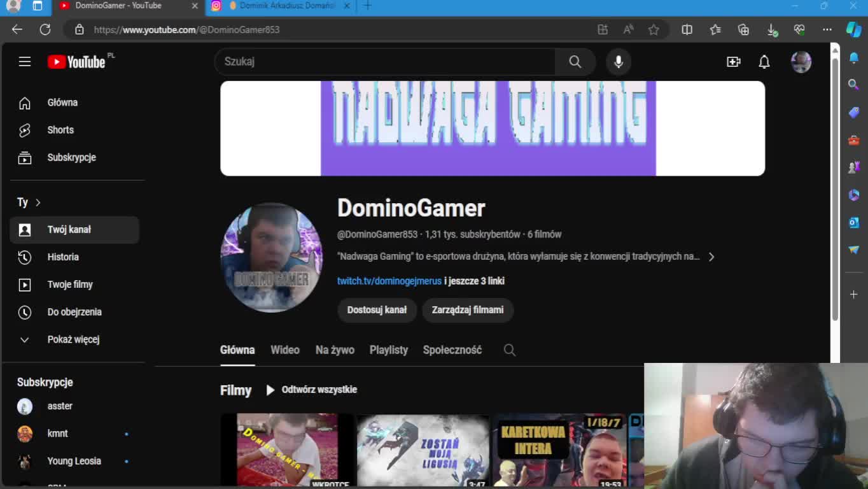Screen dimensions: 868x489
Task: Click Odtwórz wszystkie to play all videos
Action: [312, 390]
